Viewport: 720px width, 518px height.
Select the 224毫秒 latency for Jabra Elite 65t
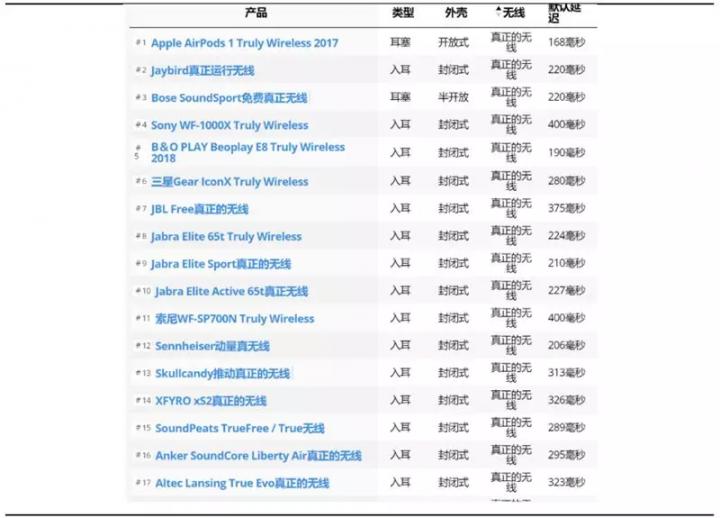pyautogui.click(x=566, y=236)
